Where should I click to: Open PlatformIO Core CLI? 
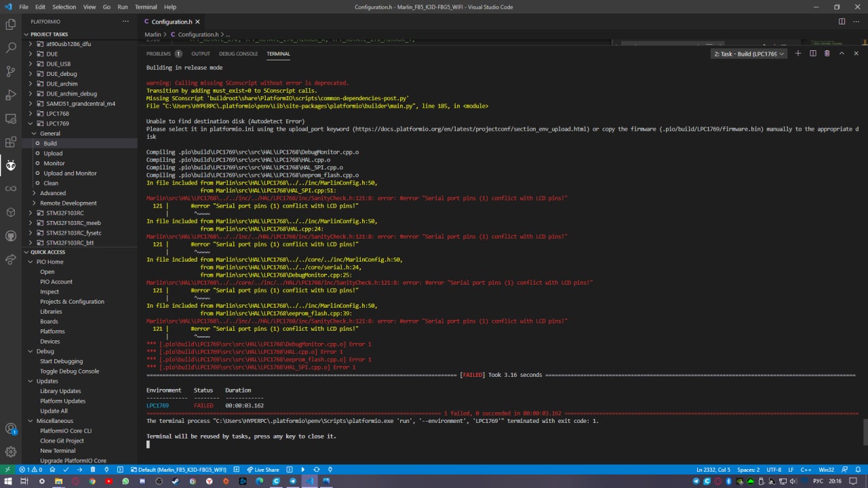[x=80, y=431]
